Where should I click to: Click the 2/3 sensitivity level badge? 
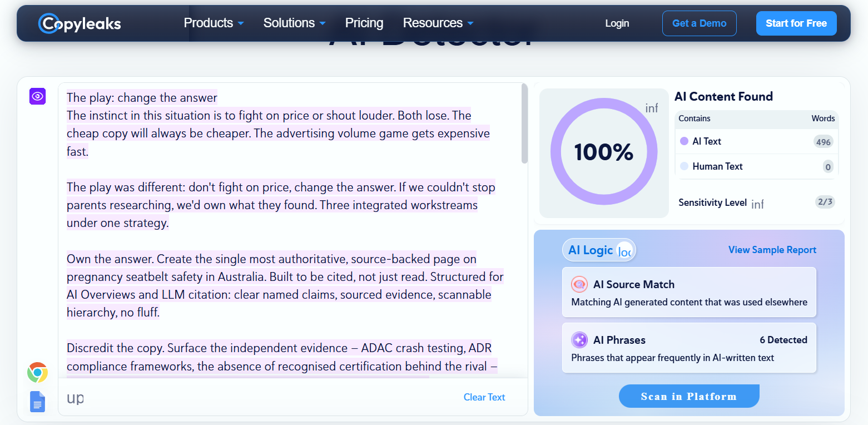click(825, 202)
